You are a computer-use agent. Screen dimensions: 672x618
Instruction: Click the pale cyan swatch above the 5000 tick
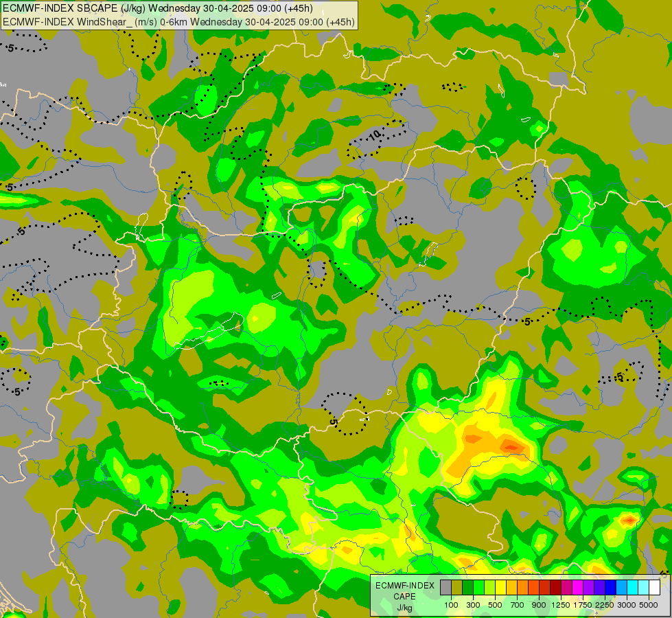[x=644, y=588]
